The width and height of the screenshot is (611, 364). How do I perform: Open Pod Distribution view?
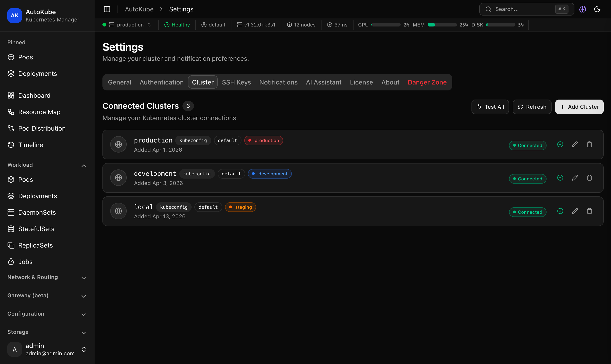pyautogui.click(x=47, y=128)
